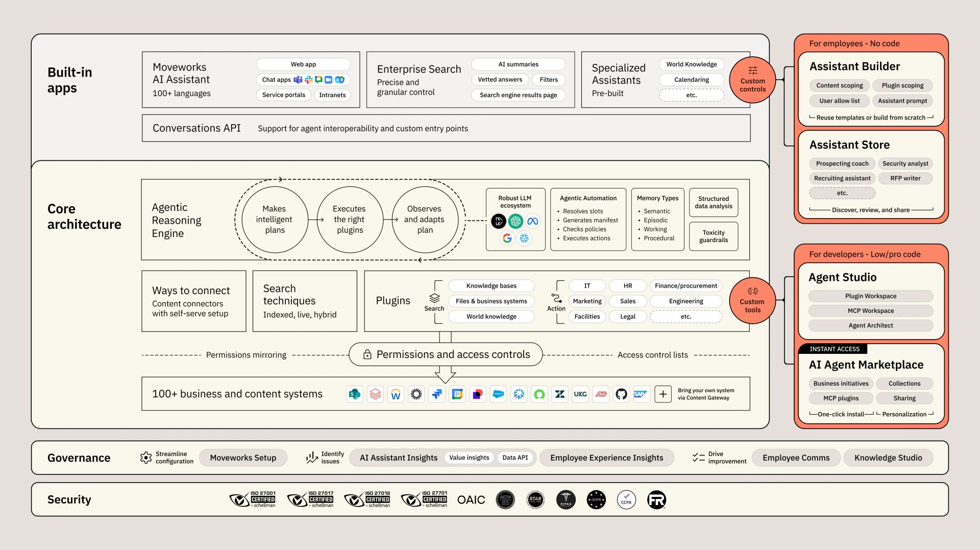Select the Zendesk logo icon
The height and width of the screenshot is (550, 980).
point(560,394)
